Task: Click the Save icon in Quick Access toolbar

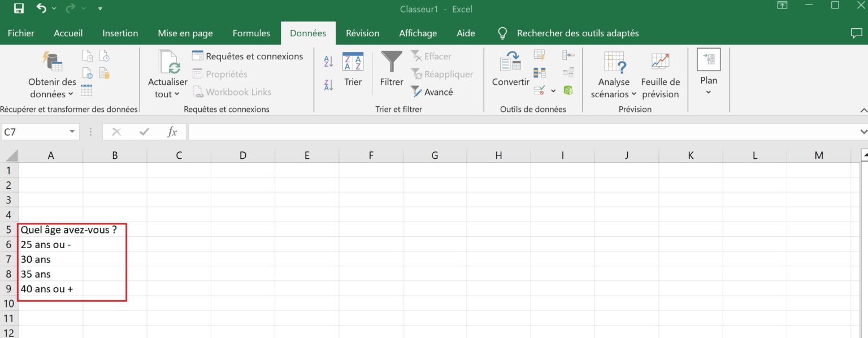Action: click(19, 8)
